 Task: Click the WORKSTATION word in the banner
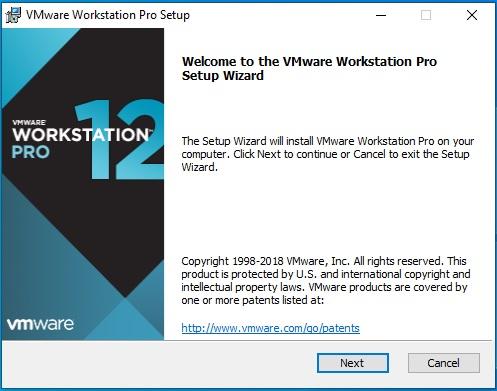[x=81, y=135]
